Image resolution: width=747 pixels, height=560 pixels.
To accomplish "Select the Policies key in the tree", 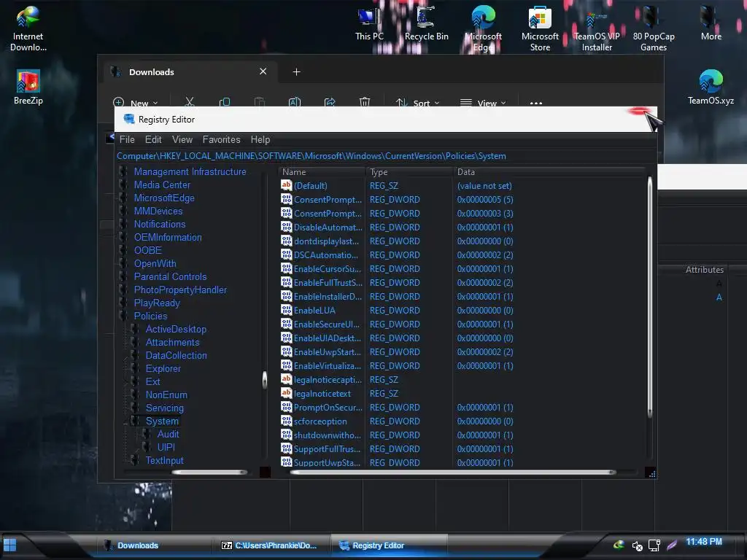I will coord(150,316).
